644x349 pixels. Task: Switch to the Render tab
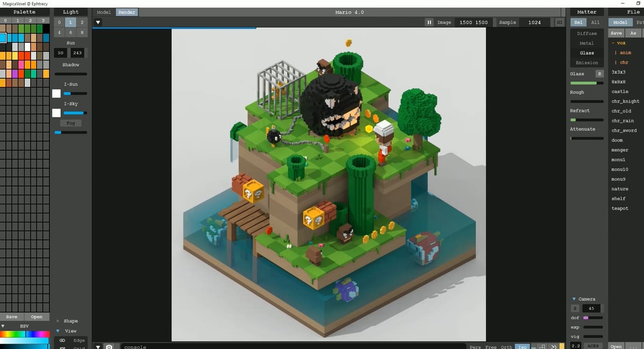point(127,12)
